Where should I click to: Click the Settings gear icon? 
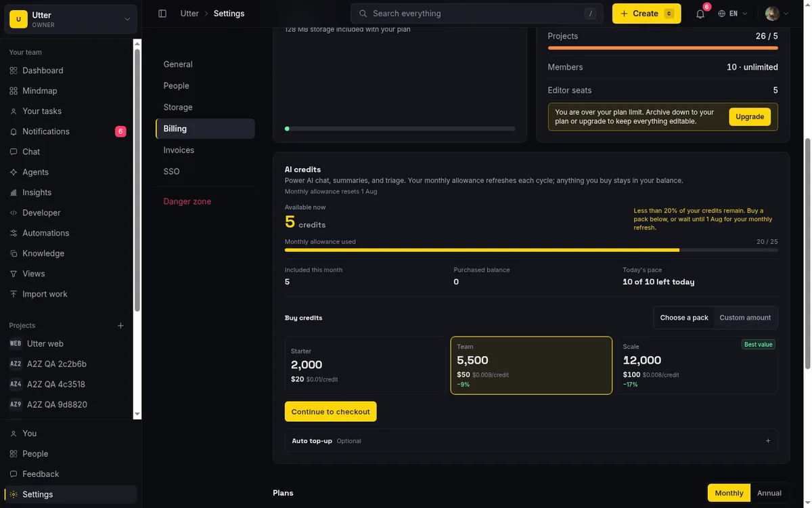14,494
